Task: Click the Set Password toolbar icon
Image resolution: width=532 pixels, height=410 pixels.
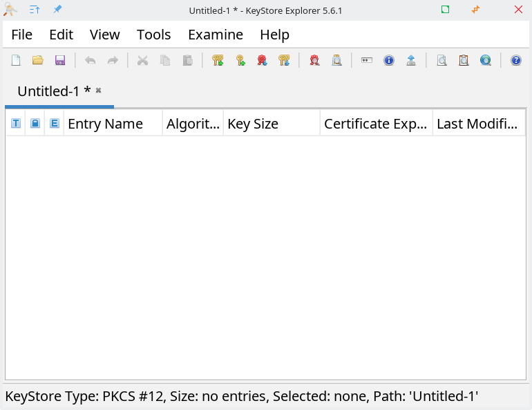Action: (367, 61)
